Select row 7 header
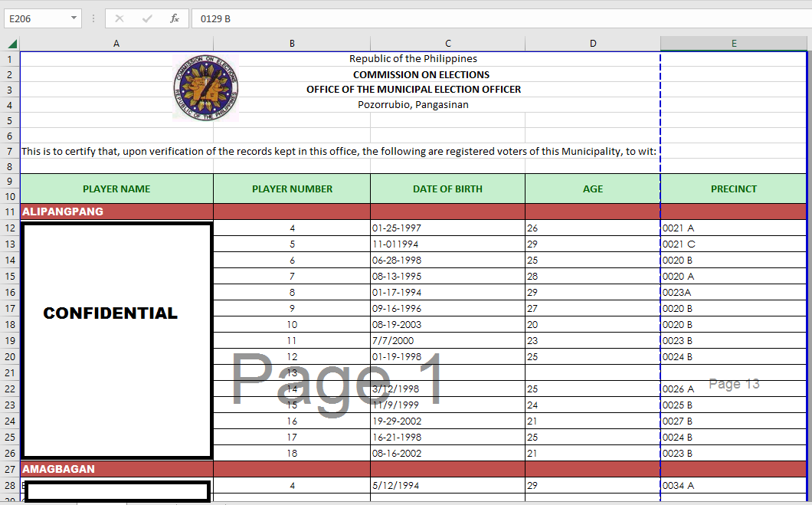The width and height of the screenshot is (812, 505). click(x=10, y=151)
